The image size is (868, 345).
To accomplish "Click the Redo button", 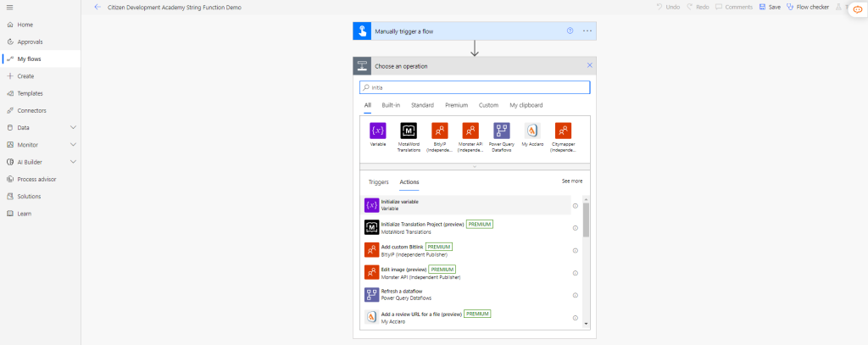I will [698, 7].
